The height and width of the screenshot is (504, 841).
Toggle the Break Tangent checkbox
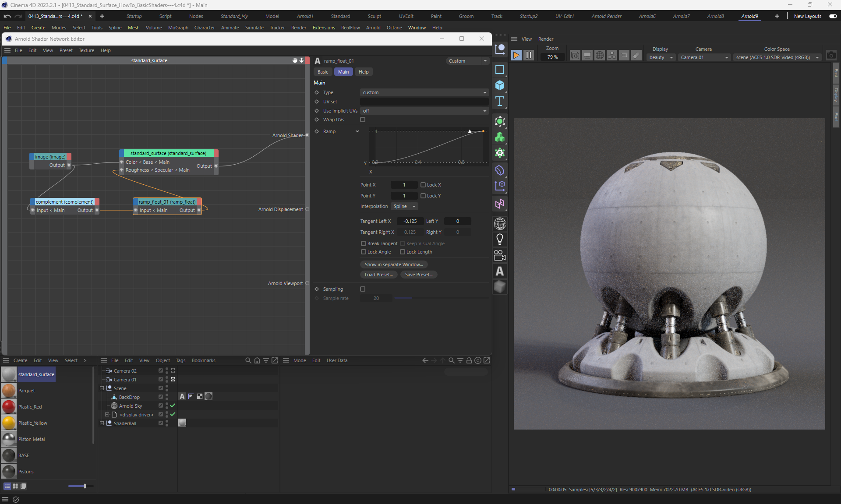[x=363, y=243]
